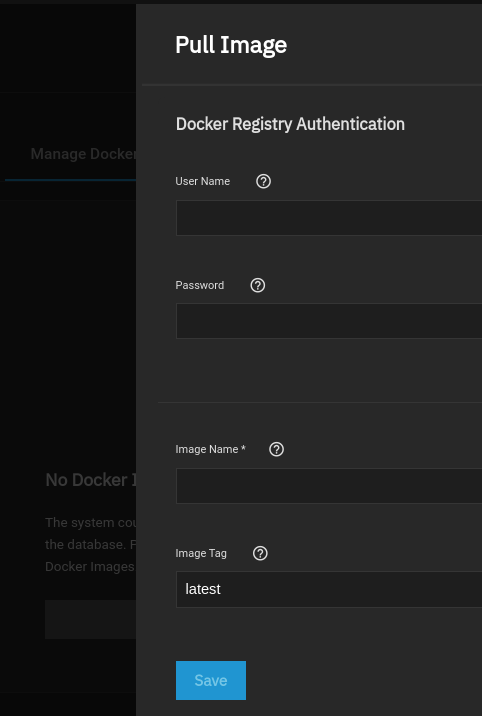The height and width of the screenshot is (716, 482).
Task: Focus the Password input field
Action: point(329,321)
